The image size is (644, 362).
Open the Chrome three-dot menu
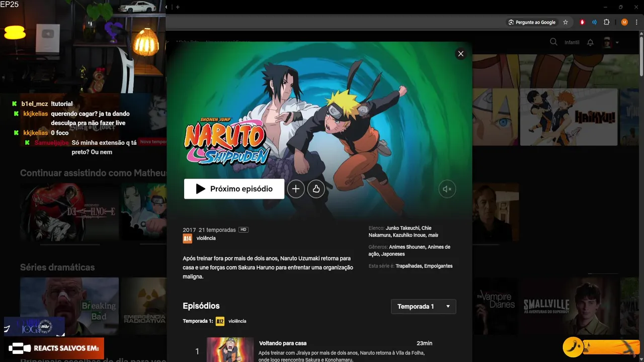tap(636, 22)
